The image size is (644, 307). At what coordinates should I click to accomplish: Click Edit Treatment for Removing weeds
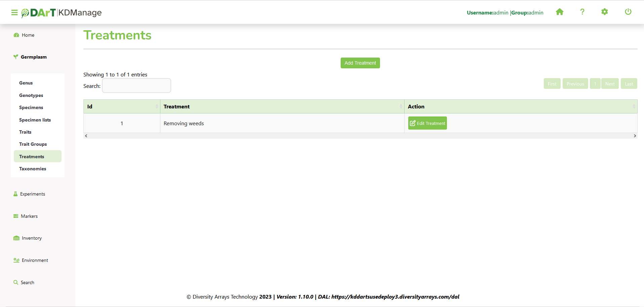click(427, 123)
